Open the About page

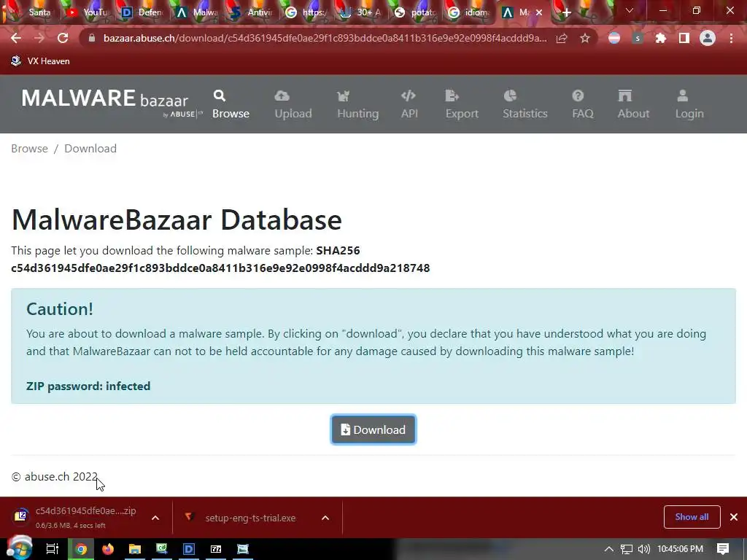[x=633, y=105]
